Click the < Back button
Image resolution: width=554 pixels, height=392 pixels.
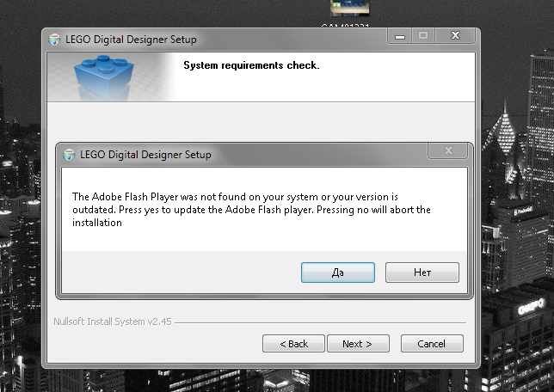(x=293, y=344)
